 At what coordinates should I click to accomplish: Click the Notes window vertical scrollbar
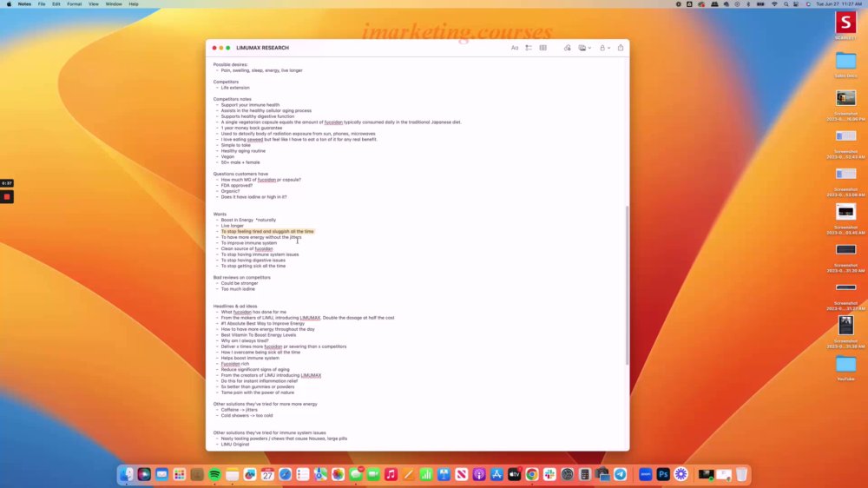pyautogui.click(x=627, y=286)
